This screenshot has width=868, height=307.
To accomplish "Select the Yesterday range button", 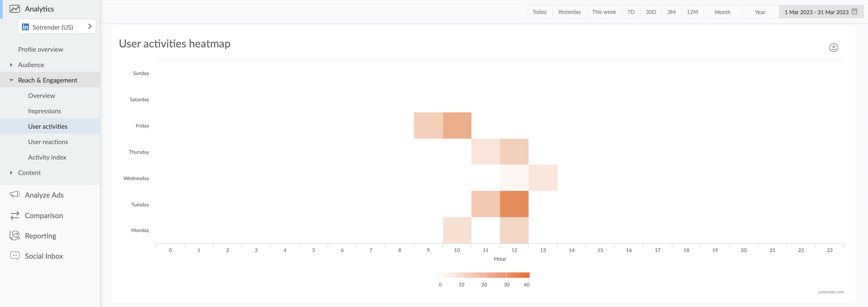I will (569, 12).
